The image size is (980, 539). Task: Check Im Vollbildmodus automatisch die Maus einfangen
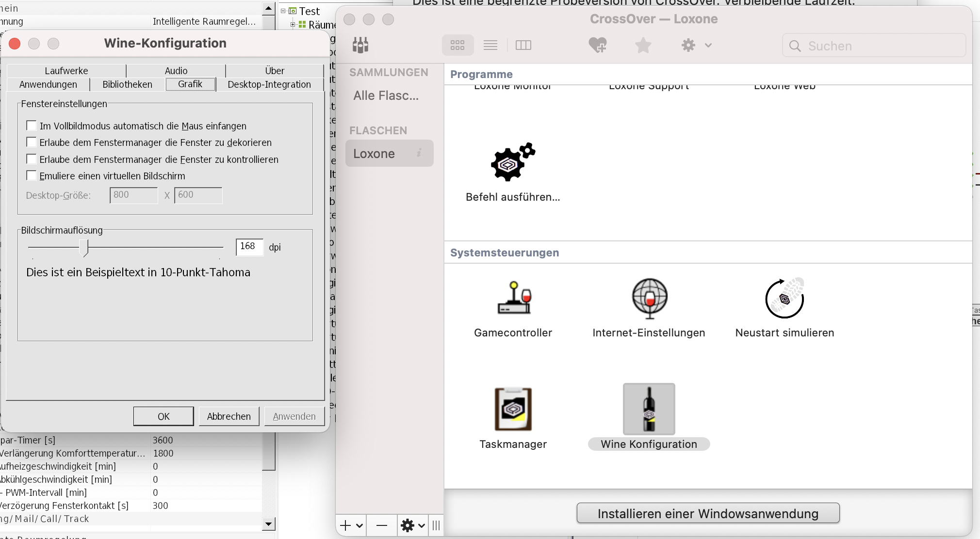(32, 126)
